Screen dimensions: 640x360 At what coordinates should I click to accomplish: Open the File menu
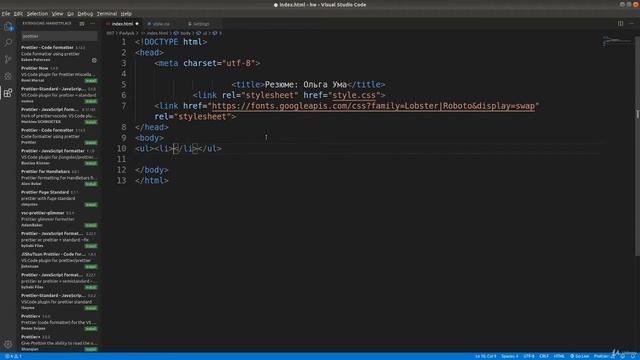click(x=6, y=13)
